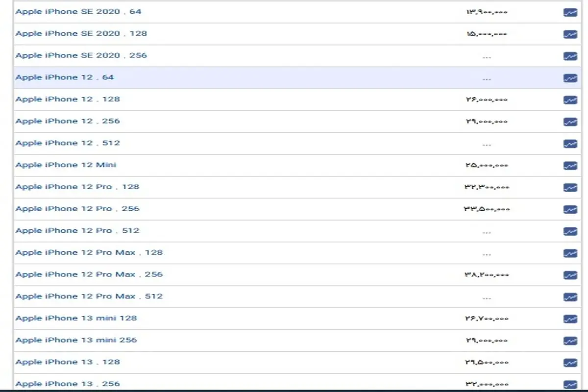The width and height of the screenshot is (588, 392).
Task: Select the price of iPhone 12 Pro 128
Action: tap(488, 187)
